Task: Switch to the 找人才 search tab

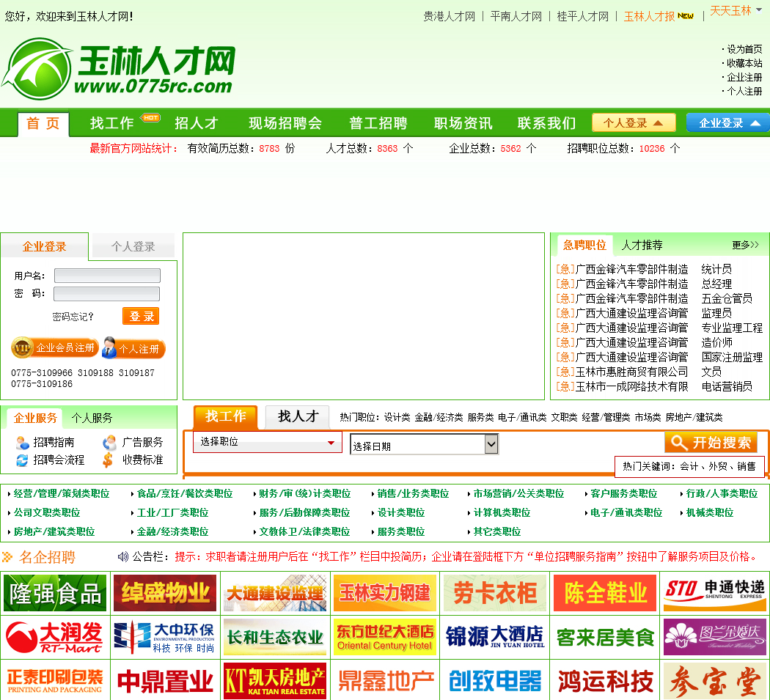Action: tap(298, 416)
